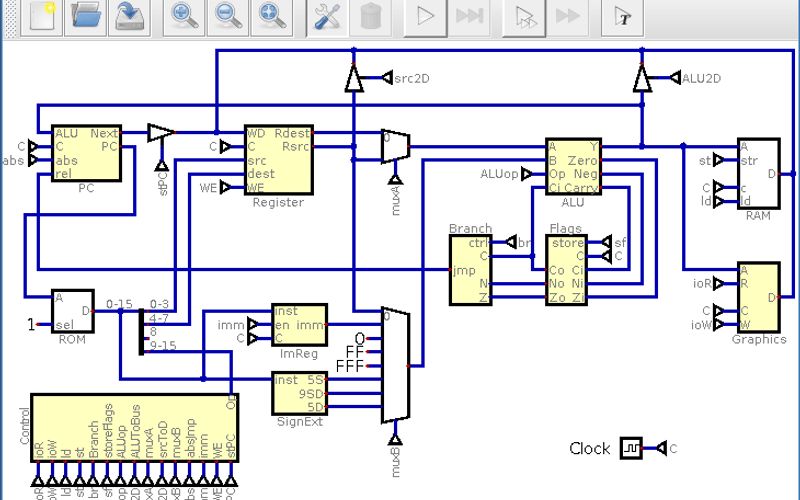
Task: Click the third magnifier zoom icon
Action: pos(270,16)
